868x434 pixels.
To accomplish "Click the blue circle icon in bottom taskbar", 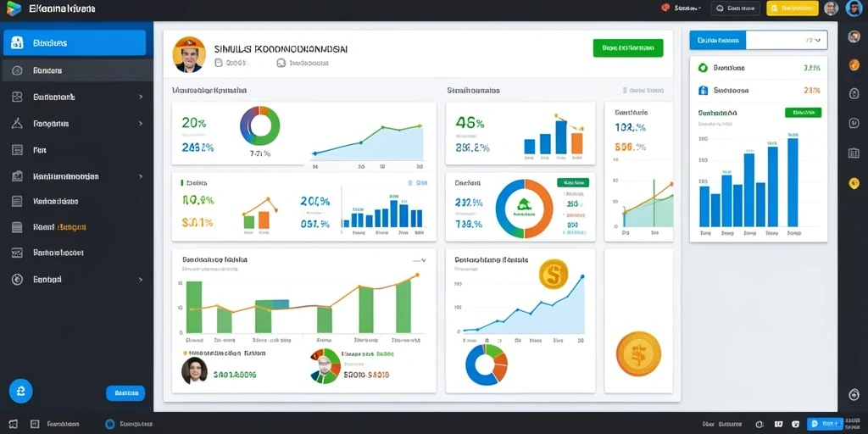I will 109,424.
